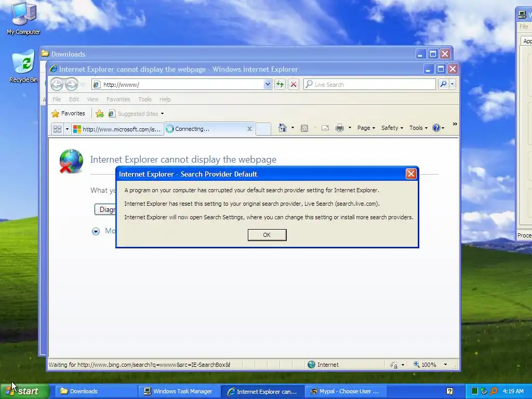
Task: Click the Internet Explorer page icon in address bar
Action: [x=96, y=85]
